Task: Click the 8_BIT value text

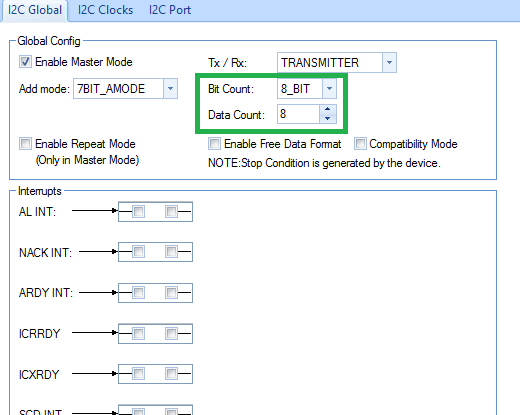Action: click(x=295, y=89)
